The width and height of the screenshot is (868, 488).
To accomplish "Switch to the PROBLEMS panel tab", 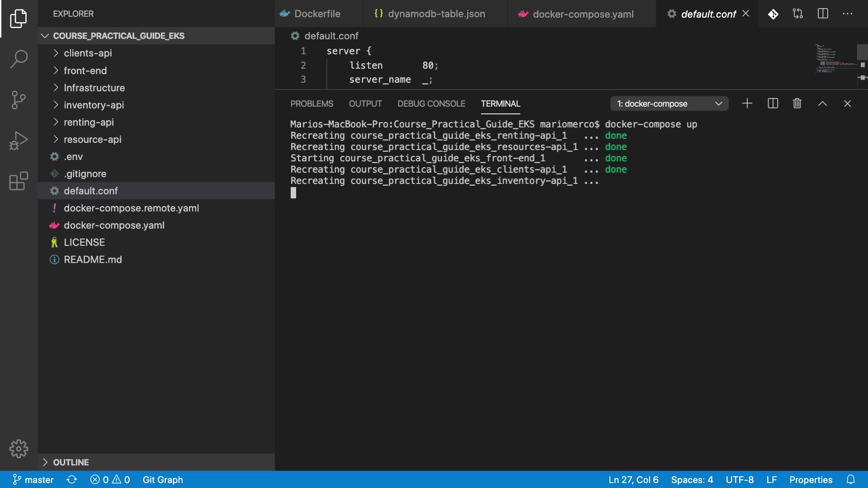I will coord(311,103).
